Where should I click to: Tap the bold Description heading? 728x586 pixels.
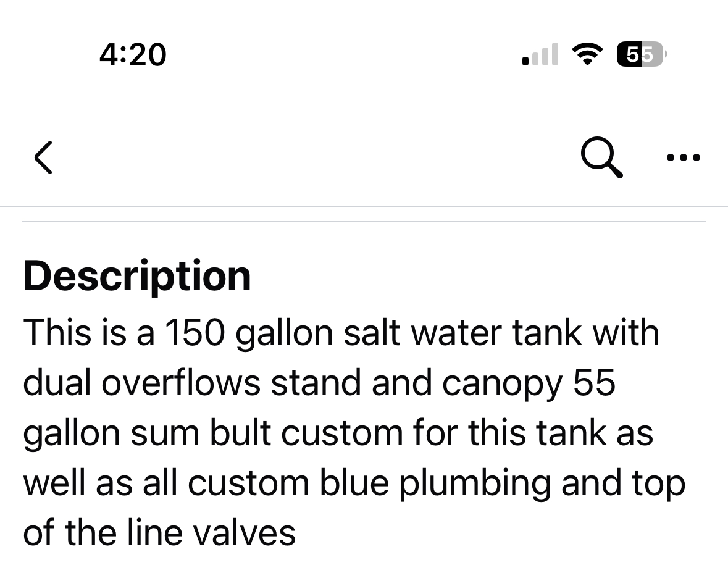point(137,275)
